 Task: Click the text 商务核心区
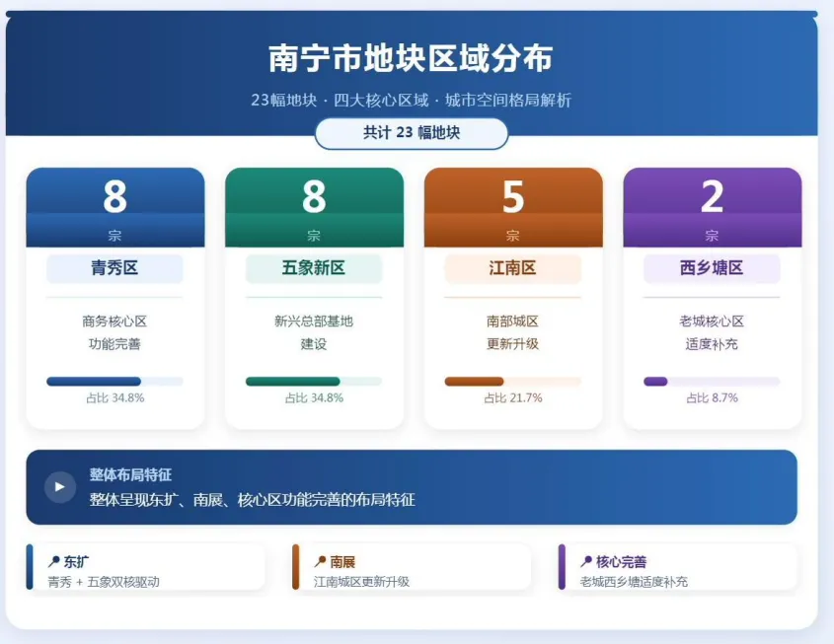coord(114,322)
